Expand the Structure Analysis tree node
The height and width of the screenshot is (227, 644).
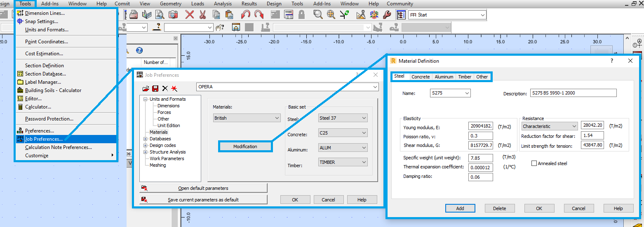click(x=146, y=152)
